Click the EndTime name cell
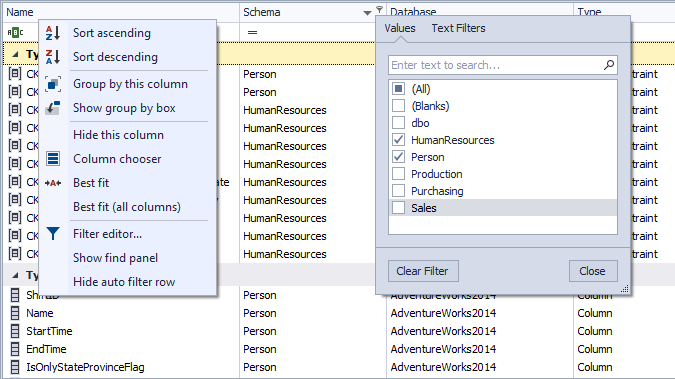This screenshot has height=379, width=675. click(x=46, y=349)
